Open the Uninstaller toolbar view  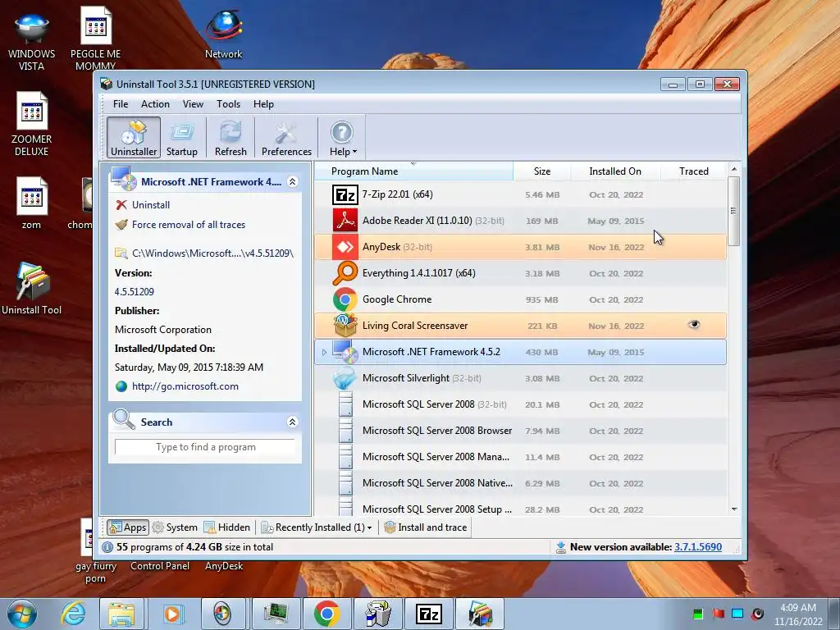pos(134,138)
